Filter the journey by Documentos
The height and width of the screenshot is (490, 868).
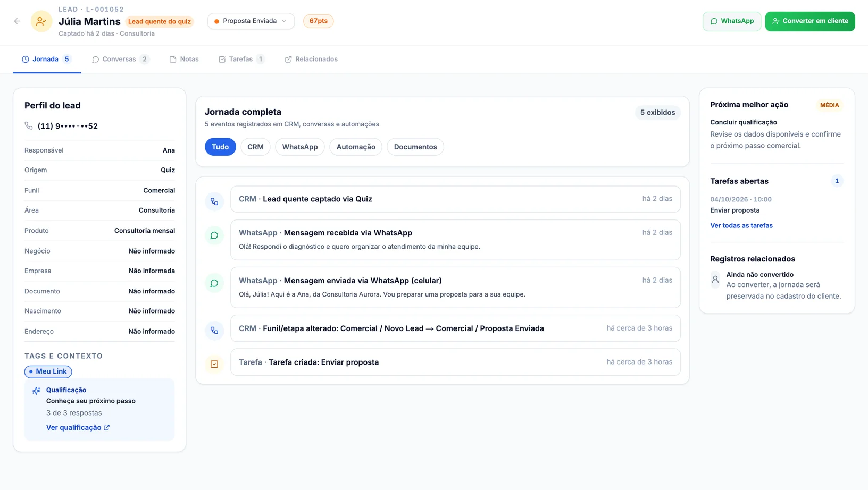tap(415, 147)
